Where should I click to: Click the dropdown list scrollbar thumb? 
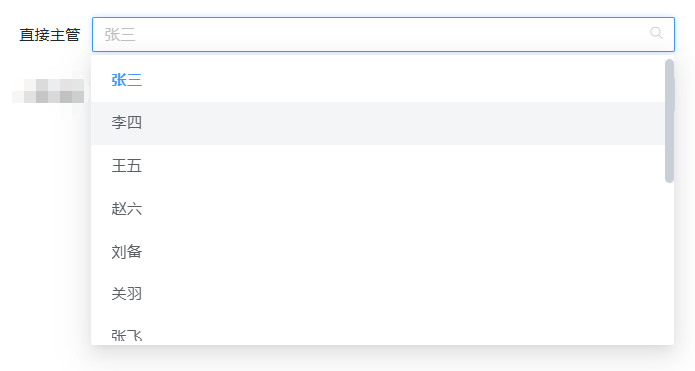coord(669,121)
